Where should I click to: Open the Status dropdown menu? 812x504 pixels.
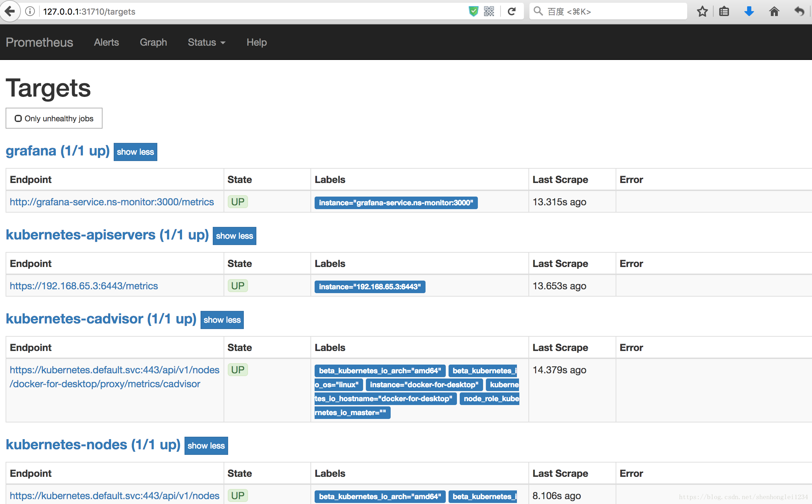[206, 42]
